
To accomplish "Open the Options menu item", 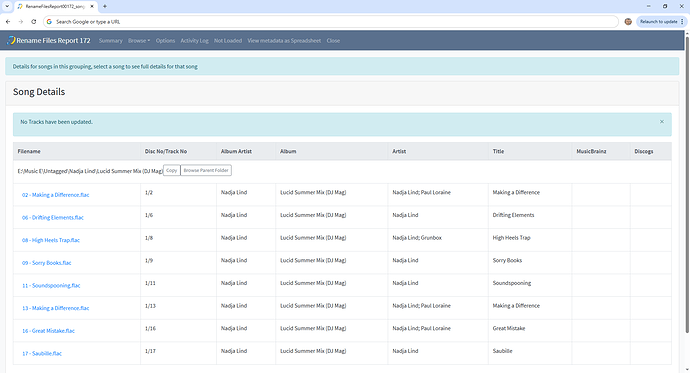I will 165,40.
